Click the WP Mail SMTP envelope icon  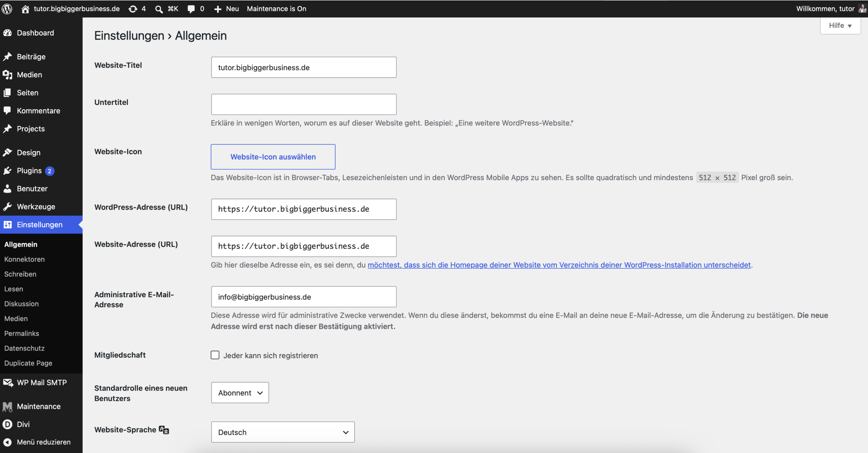click(7, 382)
